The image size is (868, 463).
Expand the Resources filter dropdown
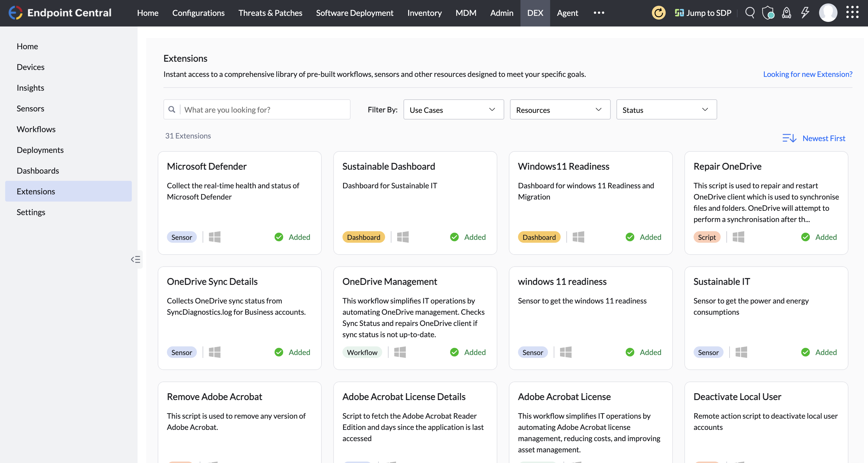tap(560, 110)
